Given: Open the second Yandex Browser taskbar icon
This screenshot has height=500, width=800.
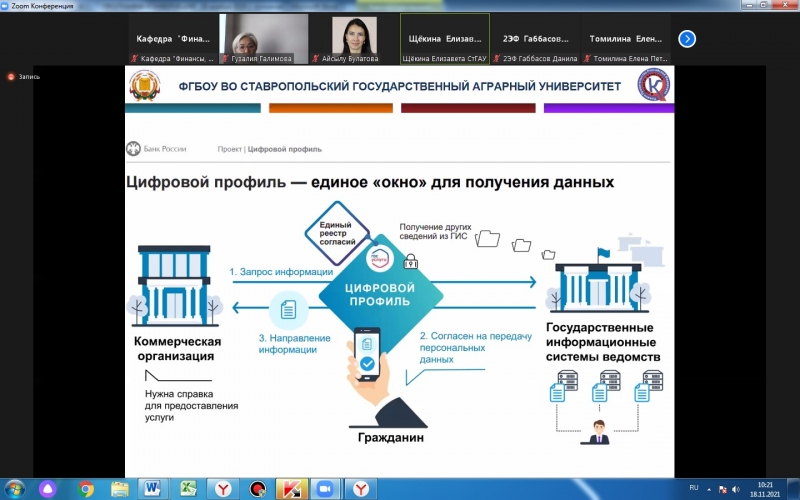Looking at the screenshot, I should tap(360, 488).
